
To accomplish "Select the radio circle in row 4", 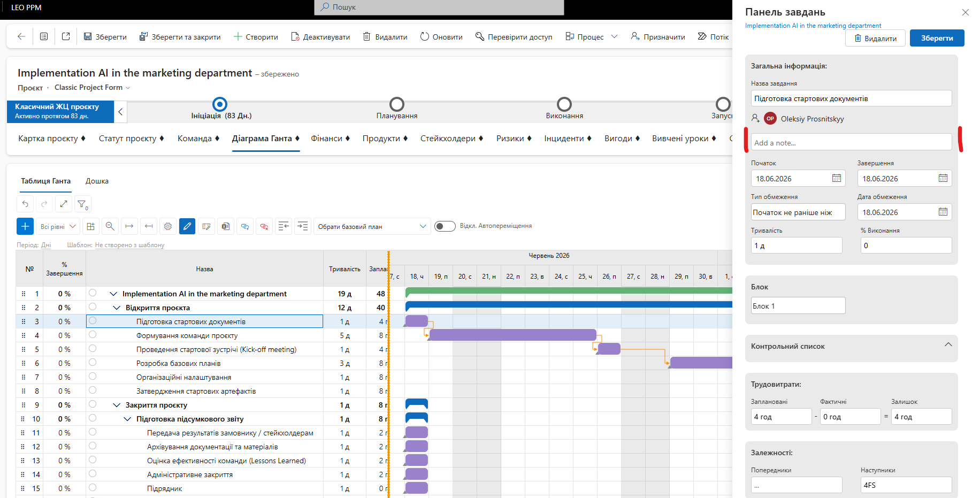I will [93, 335].
